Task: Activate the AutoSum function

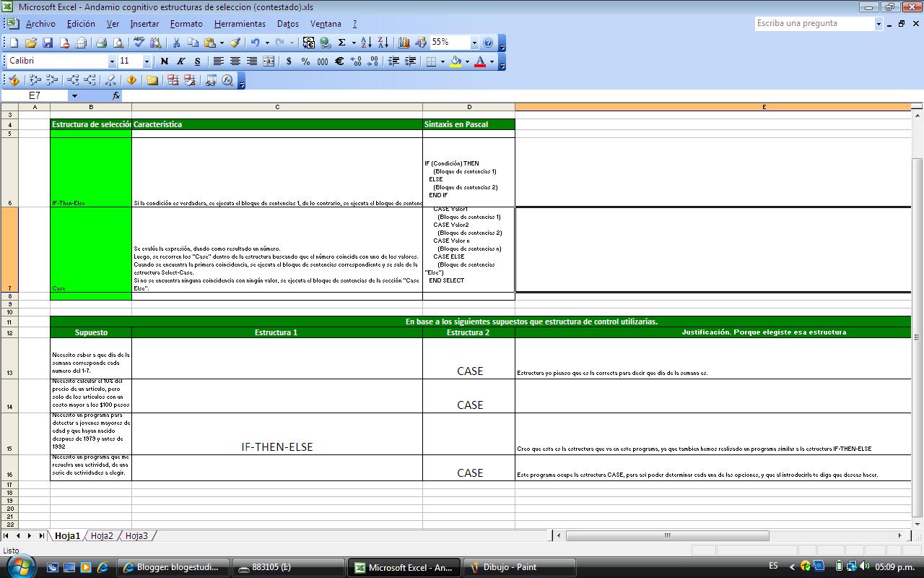Action: tap(340, 42)
